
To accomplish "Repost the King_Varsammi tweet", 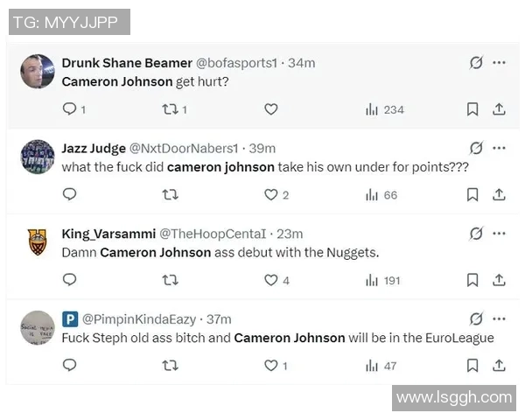I will pyautogui.click(x=171, y=280).
